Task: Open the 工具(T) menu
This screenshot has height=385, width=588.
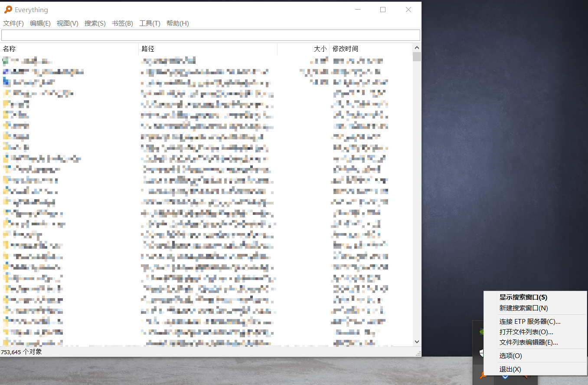Action: point(150,23)
